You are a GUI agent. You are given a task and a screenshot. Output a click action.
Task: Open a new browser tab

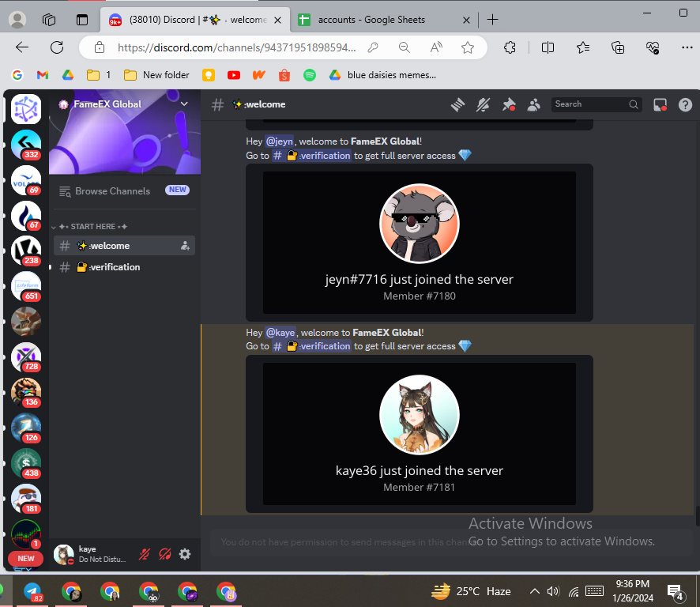(492, 20)
